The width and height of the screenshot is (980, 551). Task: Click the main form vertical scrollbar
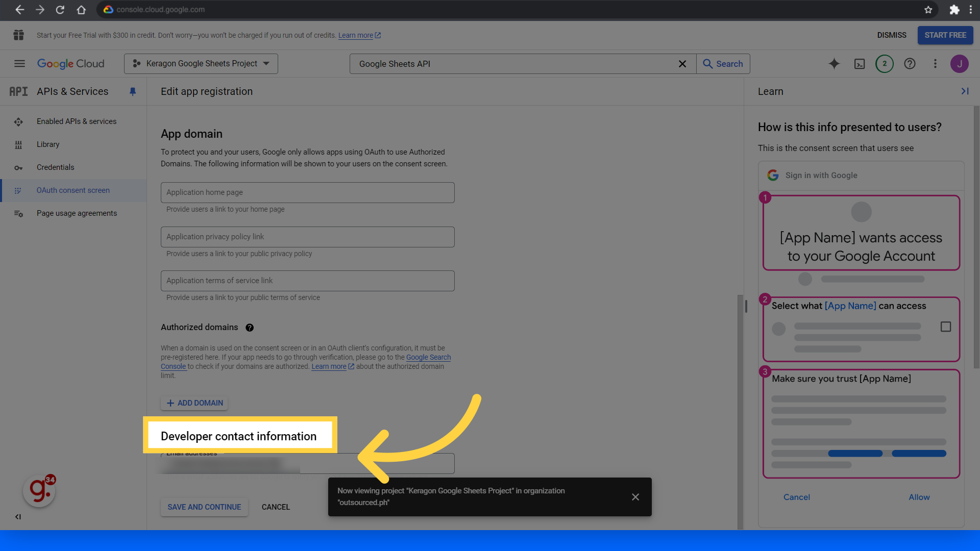click(x=740, y=412)
